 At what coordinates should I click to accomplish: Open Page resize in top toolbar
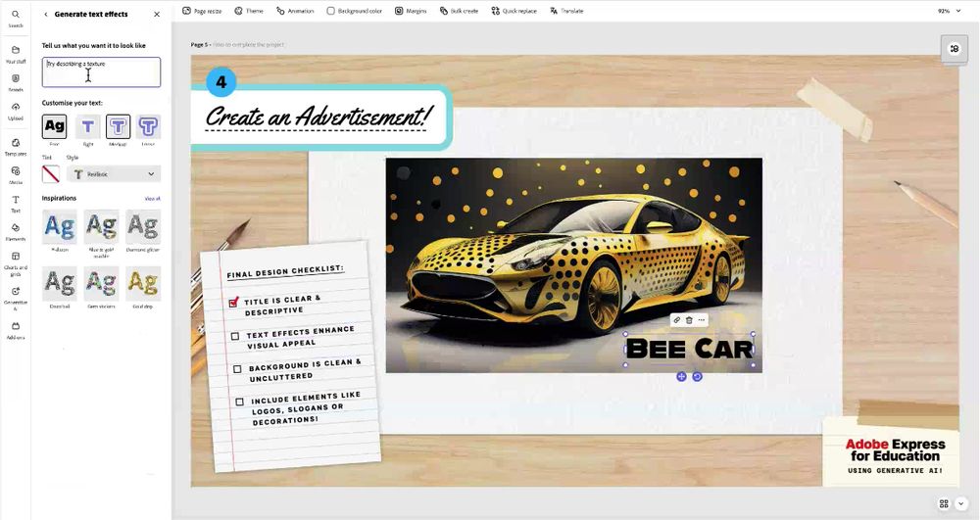(202, 11)
